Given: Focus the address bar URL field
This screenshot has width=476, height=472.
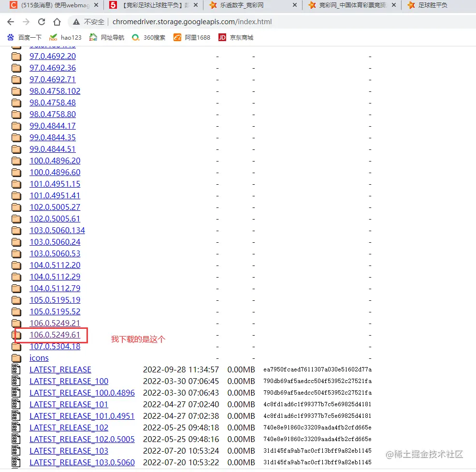Looking at the screenshot, I should coord(192,22).
